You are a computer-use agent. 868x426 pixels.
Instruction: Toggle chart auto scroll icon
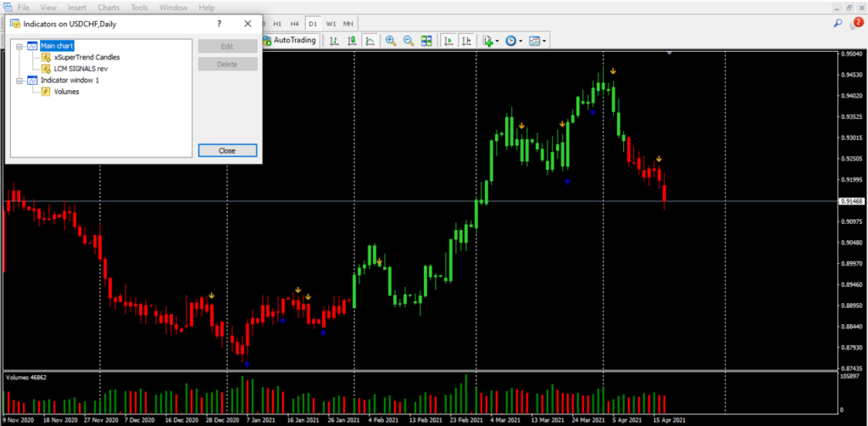(448, 40)
